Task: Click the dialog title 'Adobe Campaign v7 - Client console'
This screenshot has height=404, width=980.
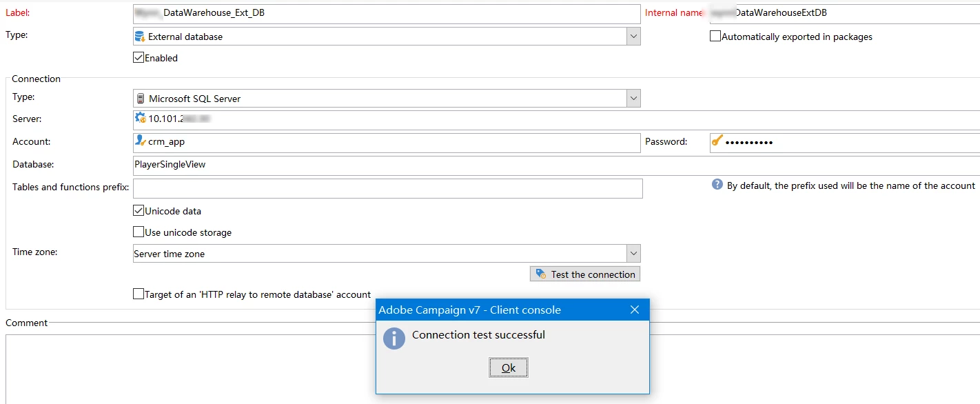Action: click(470, 310)
